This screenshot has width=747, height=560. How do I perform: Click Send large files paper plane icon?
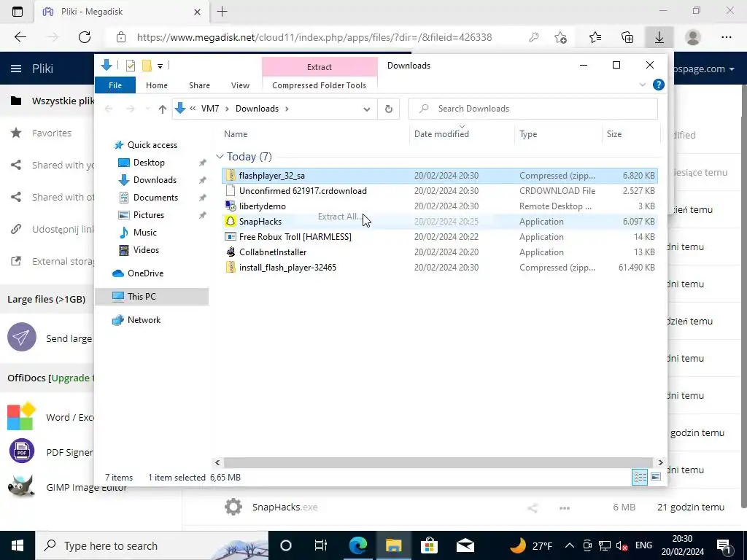(x=21, y=337)
